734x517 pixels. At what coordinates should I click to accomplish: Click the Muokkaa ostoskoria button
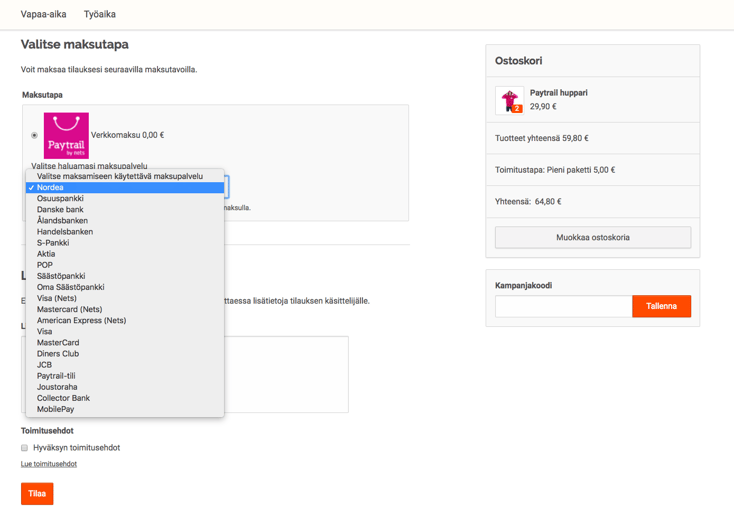pos(593,237)
